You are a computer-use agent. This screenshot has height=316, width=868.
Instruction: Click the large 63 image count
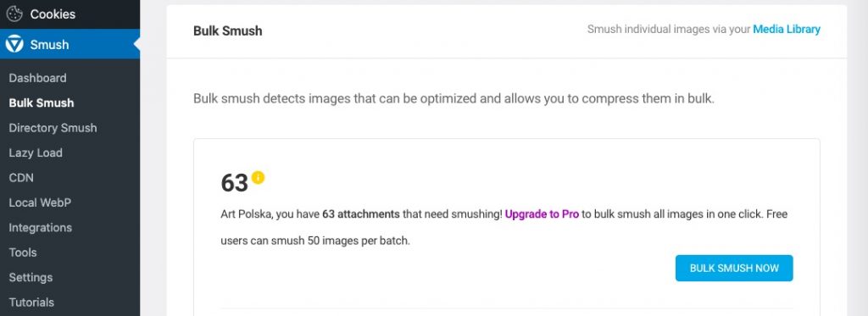pos(234,183)
